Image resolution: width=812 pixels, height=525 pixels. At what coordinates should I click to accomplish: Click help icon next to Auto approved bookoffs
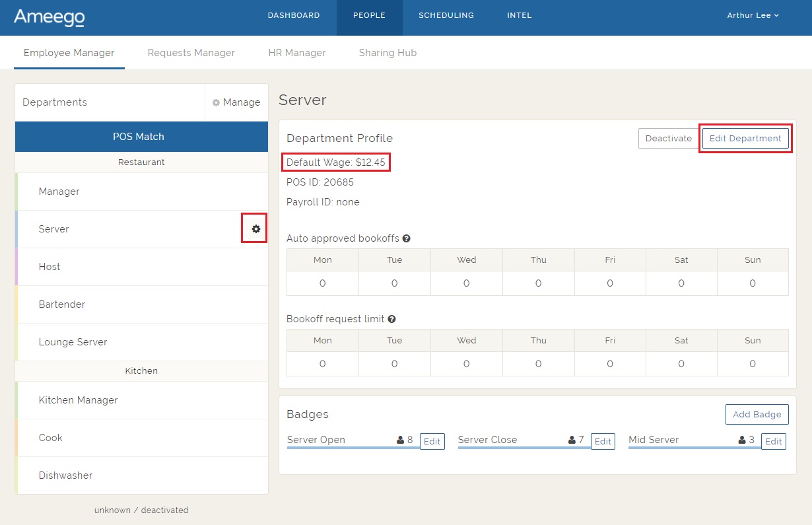point(406,238)
